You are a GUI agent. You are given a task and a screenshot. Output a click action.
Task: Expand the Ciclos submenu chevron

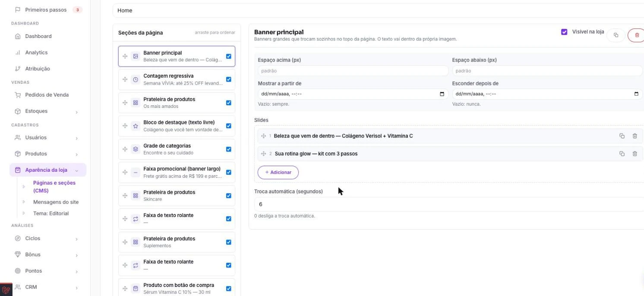(76, 239)
